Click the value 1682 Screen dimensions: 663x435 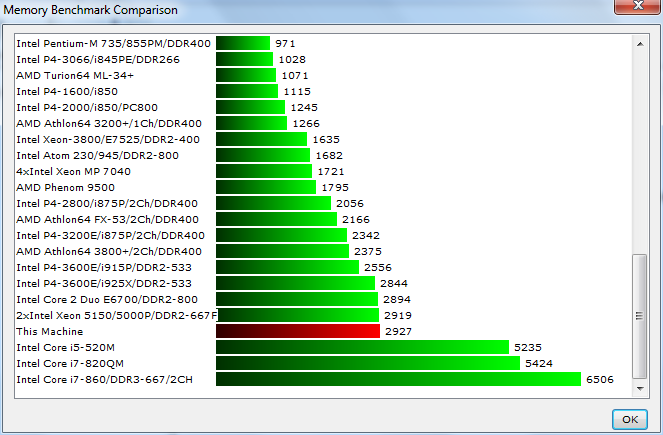[x=329, y=155]
